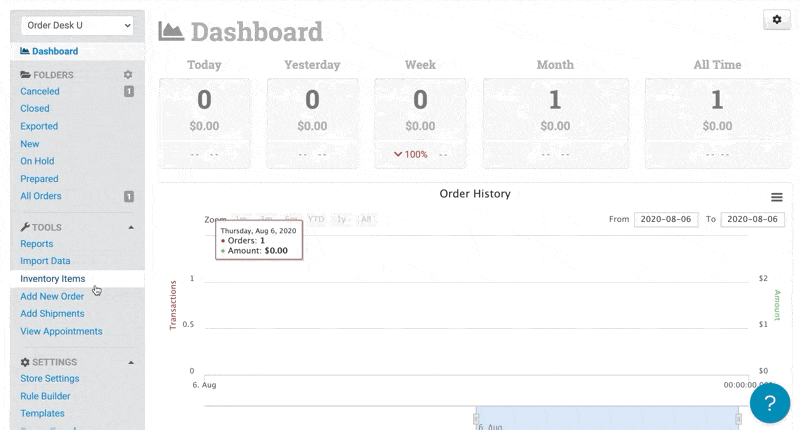Click the right navigator handle on chart
Viewport: 800px width, 430px height.
click(740, 418)
